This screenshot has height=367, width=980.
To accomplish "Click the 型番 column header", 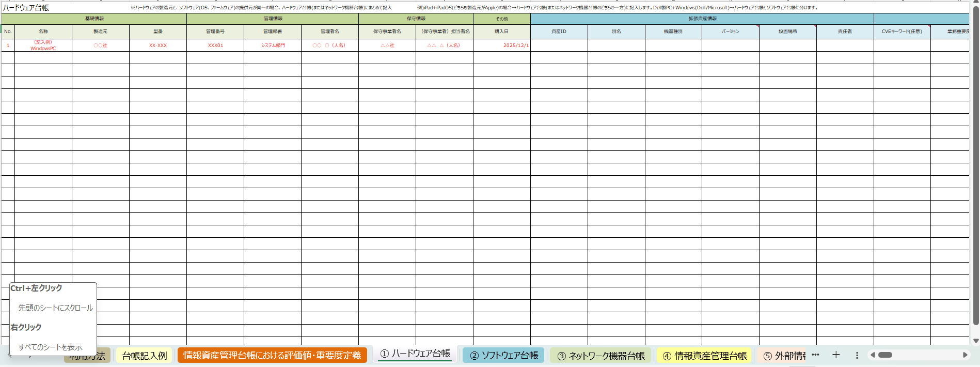I will (158, 32).
